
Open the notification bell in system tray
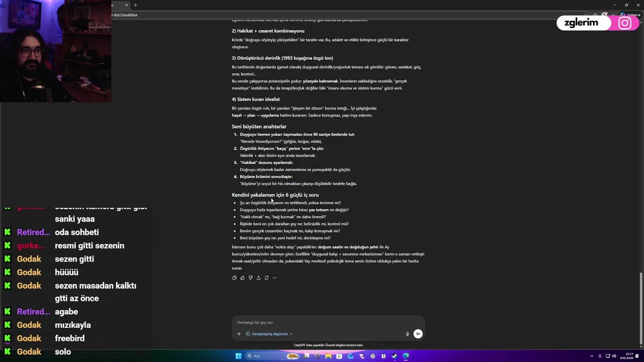pyautogui.click(x=638, y=356)
